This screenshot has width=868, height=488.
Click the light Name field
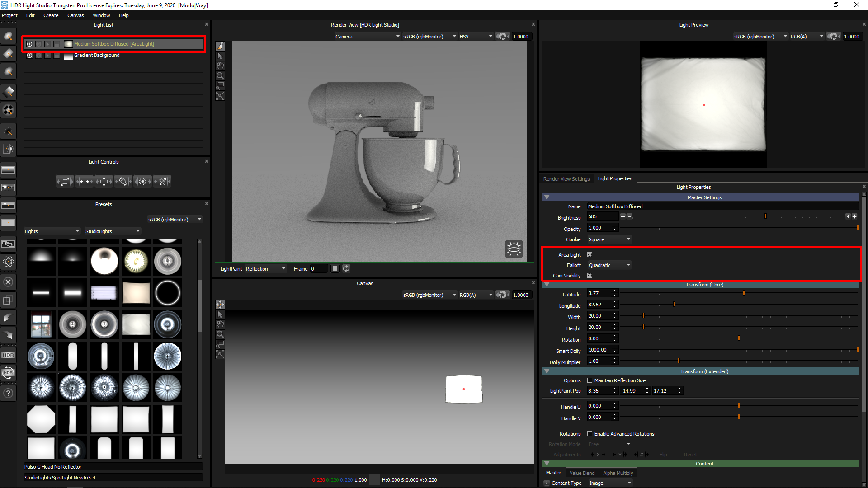[722, 207]
